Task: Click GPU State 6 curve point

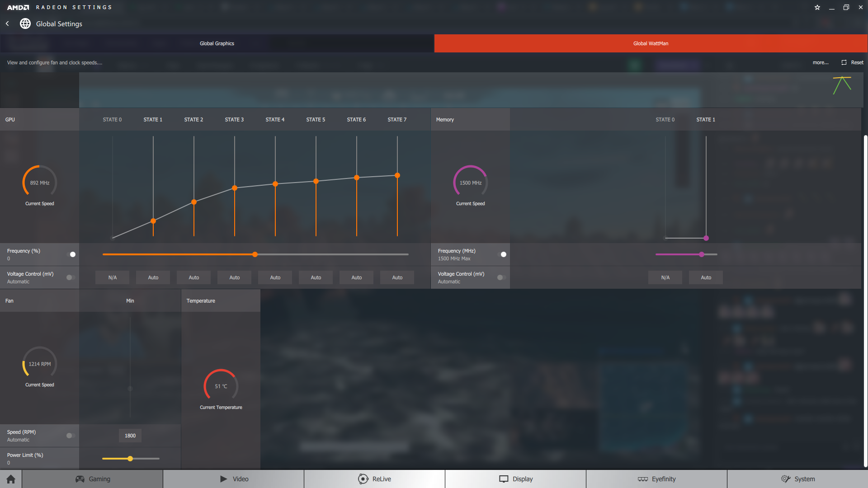Action: (357, 178)
